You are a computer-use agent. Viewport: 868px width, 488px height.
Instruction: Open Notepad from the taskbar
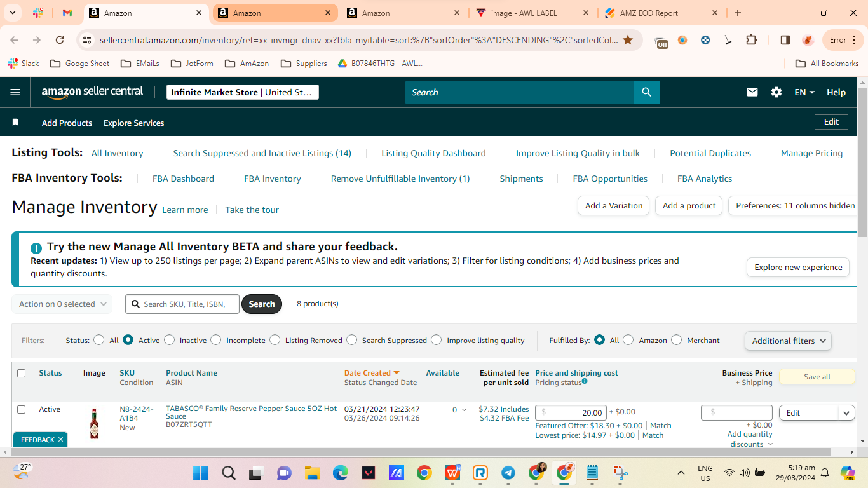(x=592, y=473)
